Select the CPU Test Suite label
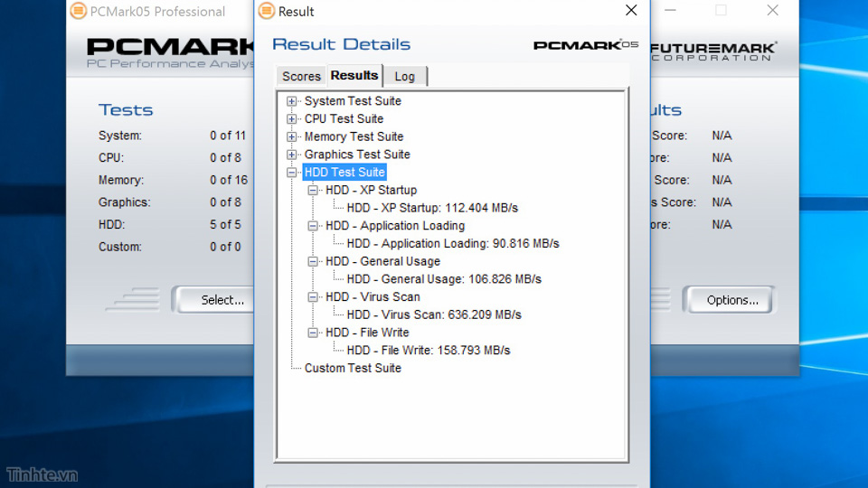 344,119
